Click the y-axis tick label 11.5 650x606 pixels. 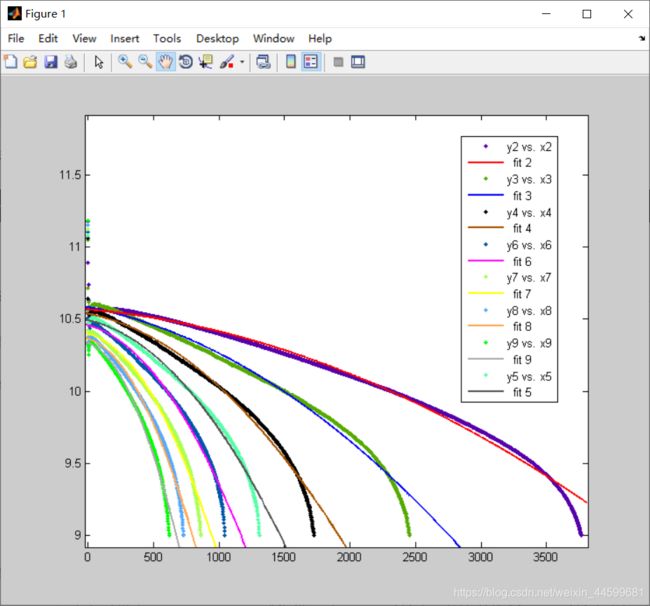pos(70,175)
